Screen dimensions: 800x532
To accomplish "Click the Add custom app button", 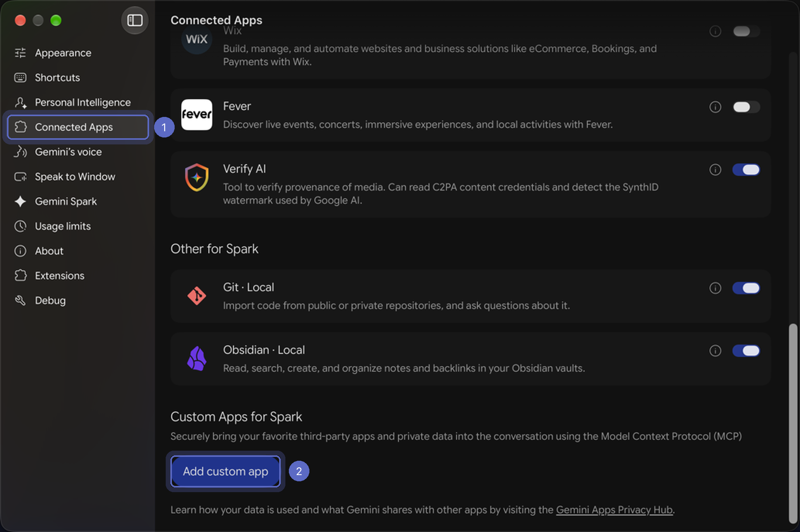I will [225, 471].
